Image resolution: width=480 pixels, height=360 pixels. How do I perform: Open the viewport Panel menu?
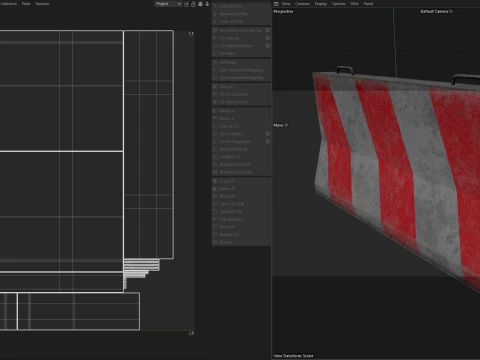click(x=368, y=4)
